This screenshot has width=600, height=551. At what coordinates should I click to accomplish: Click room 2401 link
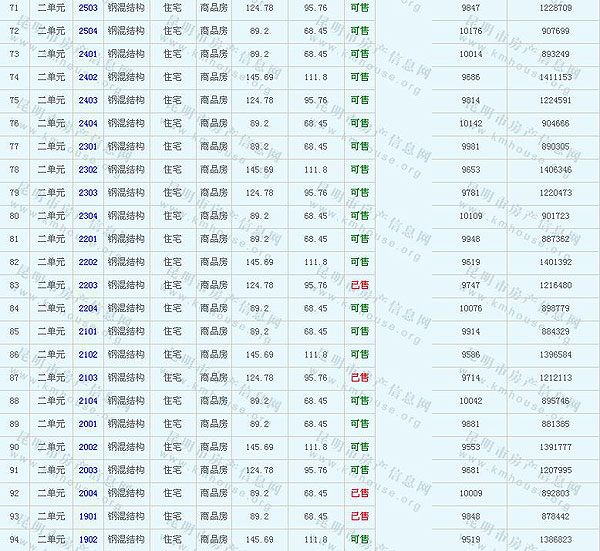88,54
